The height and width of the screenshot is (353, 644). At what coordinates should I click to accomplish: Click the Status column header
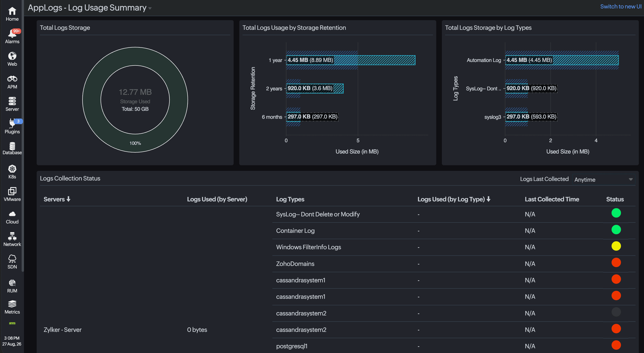coord(615,199)
